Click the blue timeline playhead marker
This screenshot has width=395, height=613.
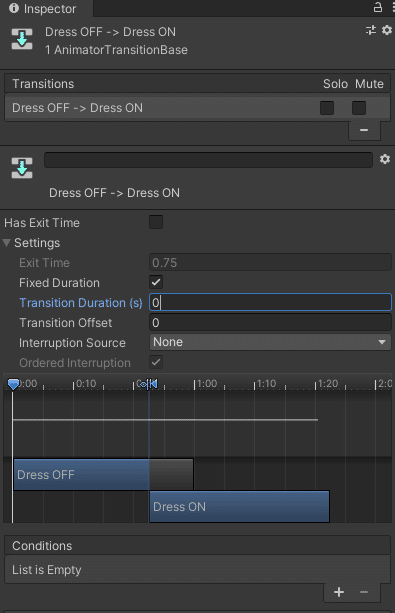pos(13,384)
